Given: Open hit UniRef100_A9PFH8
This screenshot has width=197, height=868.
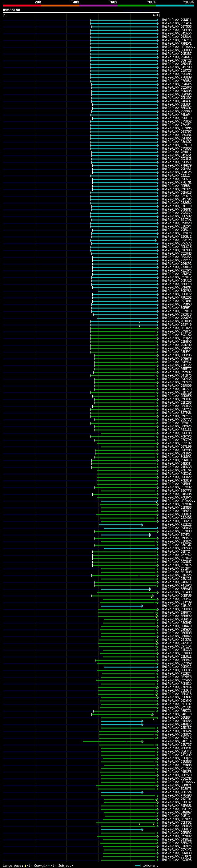Looking at the screenshot, I should click(x=176, y=30).
